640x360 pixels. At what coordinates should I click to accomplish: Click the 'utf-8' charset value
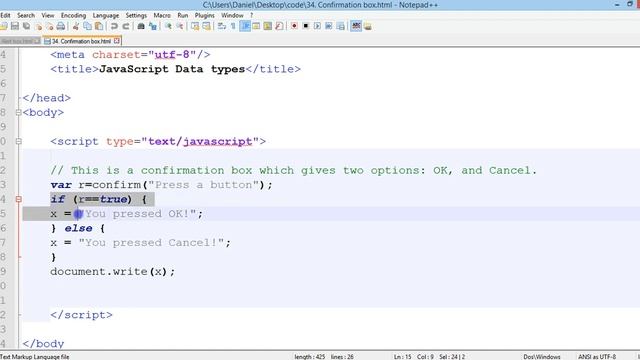172,54
